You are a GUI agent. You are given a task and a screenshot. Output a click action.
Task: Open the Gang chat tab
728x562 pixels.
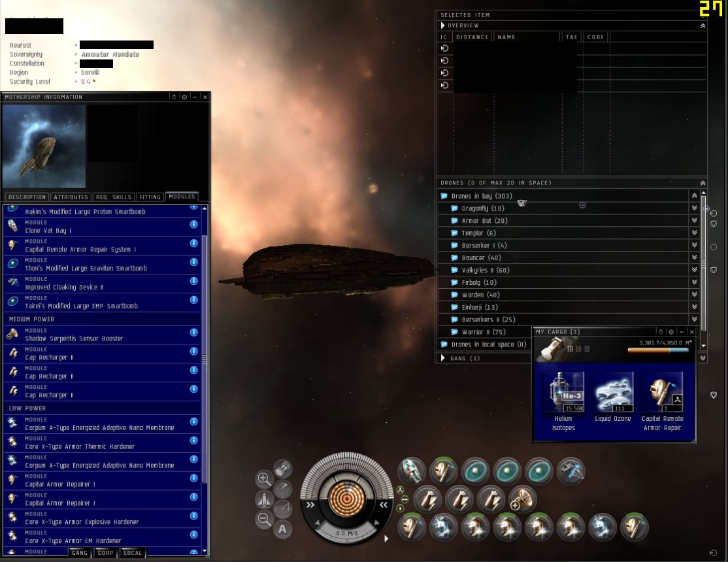pyautogui.click(x=79, y=553)
